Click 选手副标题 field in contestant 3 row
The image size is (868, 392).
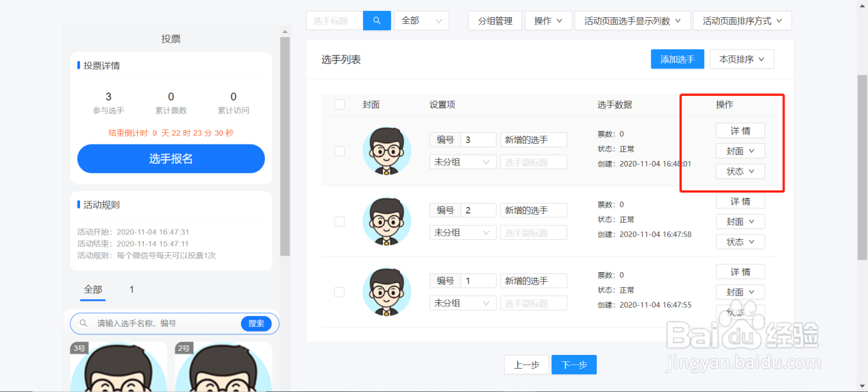click(534, 162)
